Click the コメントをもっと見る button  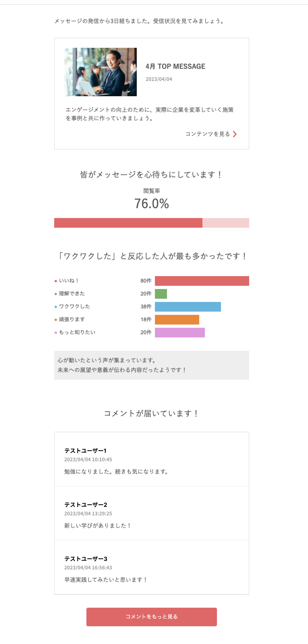(151, 617)
